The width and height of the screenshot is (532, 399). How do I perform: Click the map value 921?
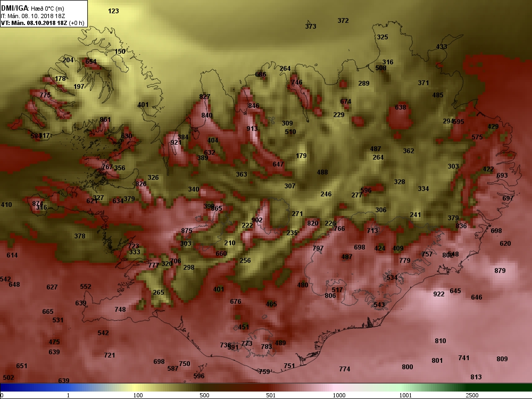176,142
